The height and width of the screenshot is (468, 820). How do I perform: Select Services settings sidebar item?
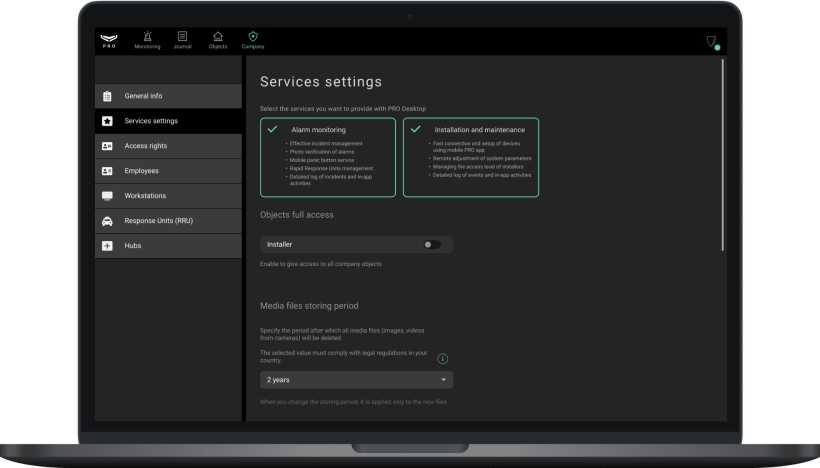pos(168,121)
